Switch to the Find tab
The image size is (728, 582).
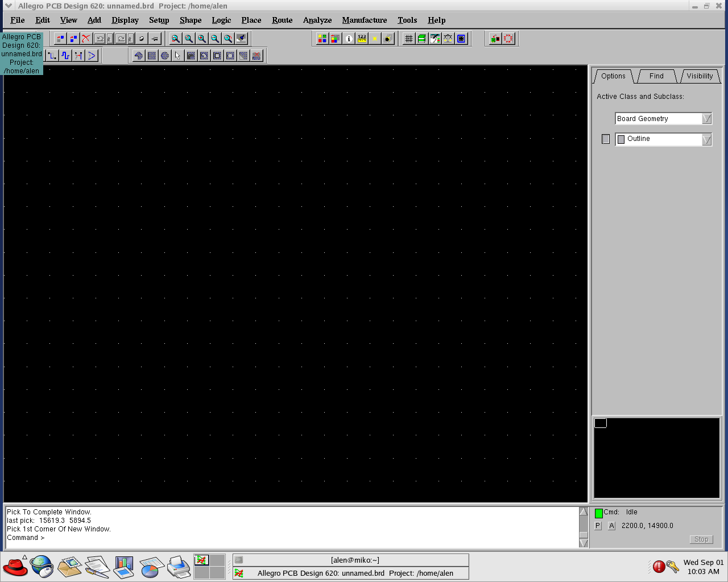coord(656,76)
